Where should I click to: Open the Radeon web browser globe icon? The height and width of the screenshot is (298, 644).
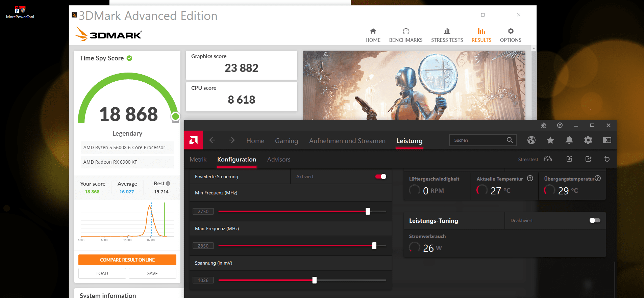click(531, 140)
